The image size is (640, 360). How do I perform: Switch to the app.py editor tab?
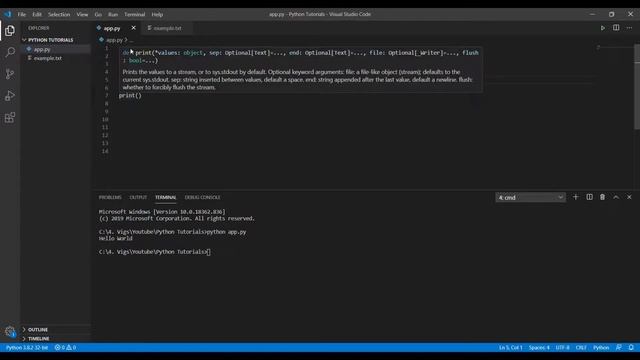[112, 28]
